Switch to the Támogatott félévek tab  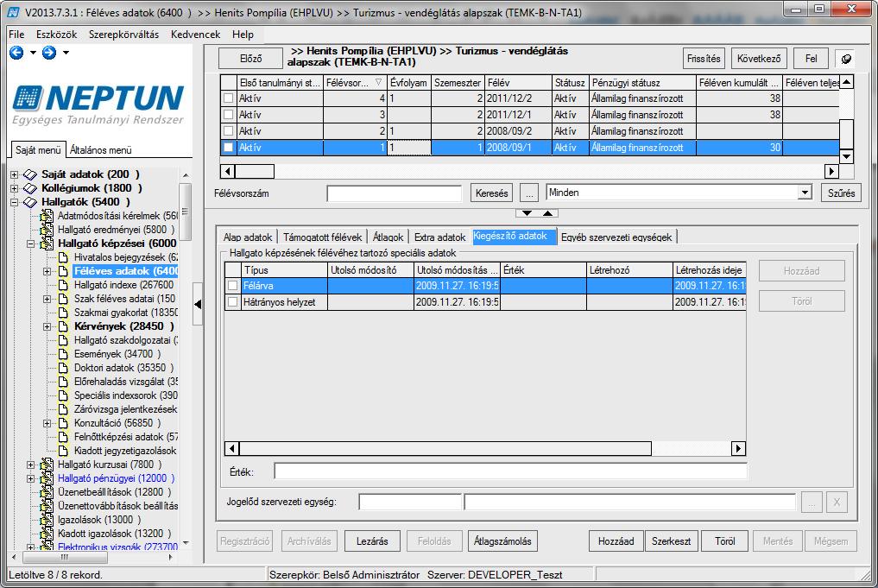(x=323, y=237)
